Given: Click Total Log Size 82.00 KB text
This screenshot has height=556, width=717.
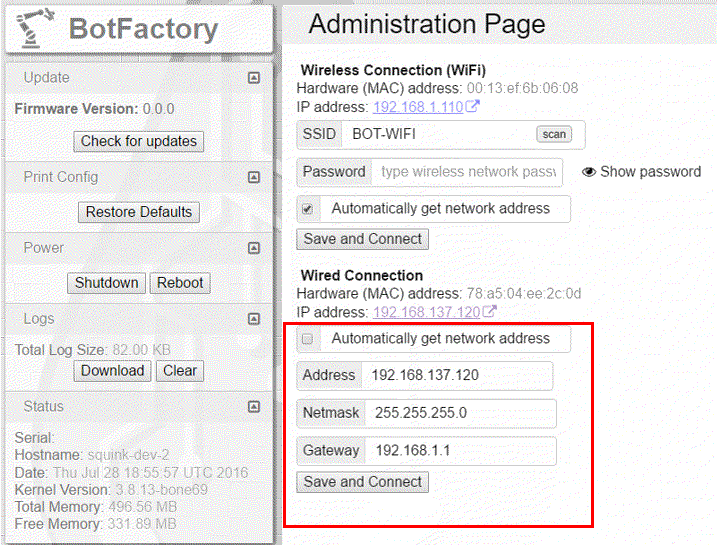Looking at the screenshot, I should (x=93, y=350).
